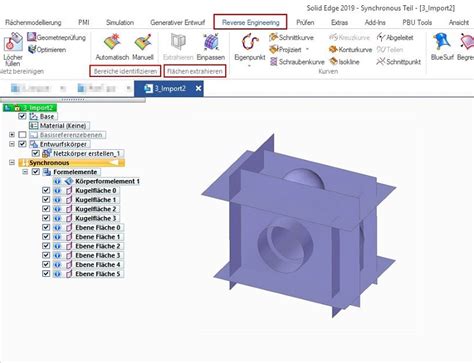Click the Löcher füllen tool icon
This screenshot has height=363, width=474.
point(13,42)
